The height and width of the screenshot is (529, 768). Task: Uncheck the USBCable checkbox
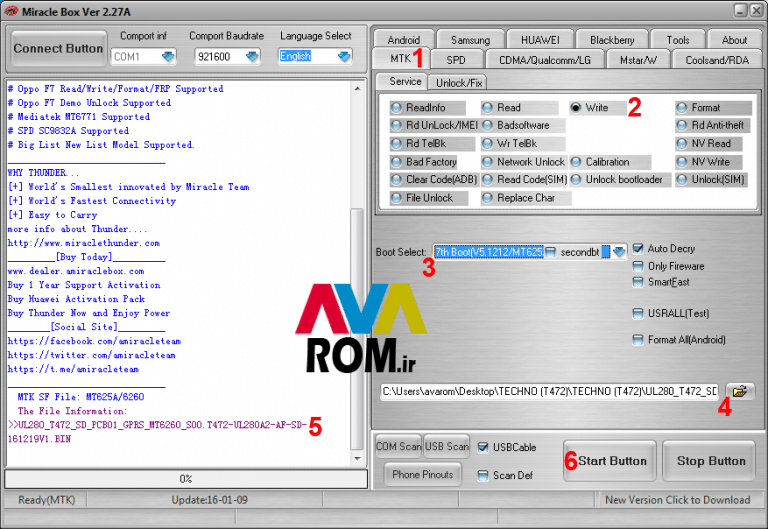point(485,446)
